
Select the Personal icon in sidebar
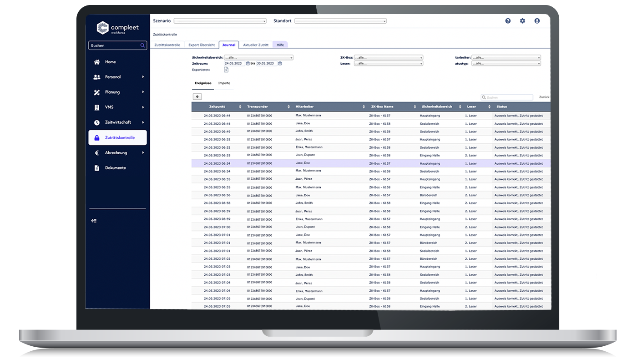[x=97, y=76]
